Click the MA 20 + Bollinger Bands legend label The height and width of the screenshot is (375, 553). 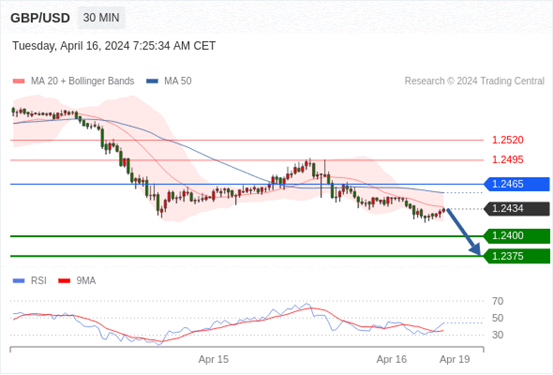point(83,81)
